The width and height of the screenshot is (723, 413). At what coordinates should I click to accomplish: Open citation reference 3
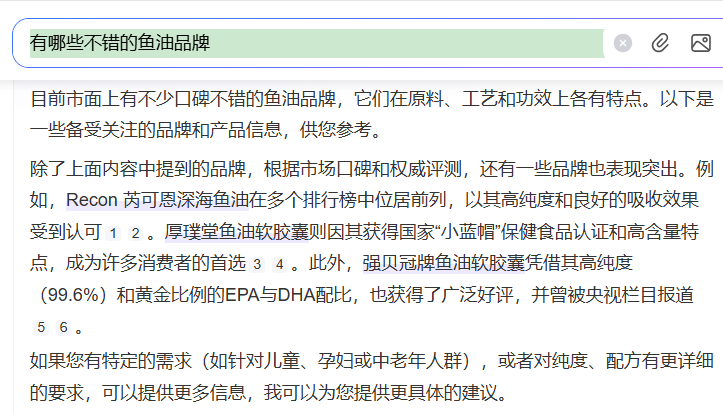click(257, 265)
